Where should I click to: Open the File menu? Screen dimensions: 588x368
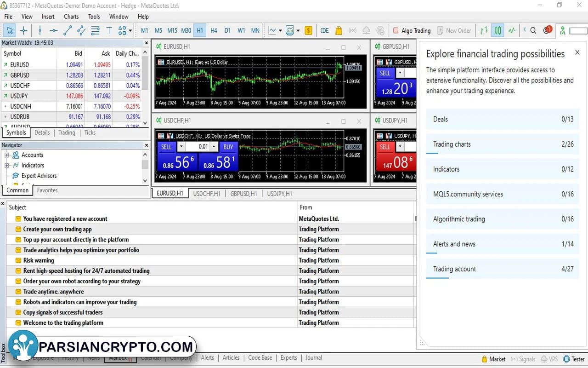click(x=8, y=17)
